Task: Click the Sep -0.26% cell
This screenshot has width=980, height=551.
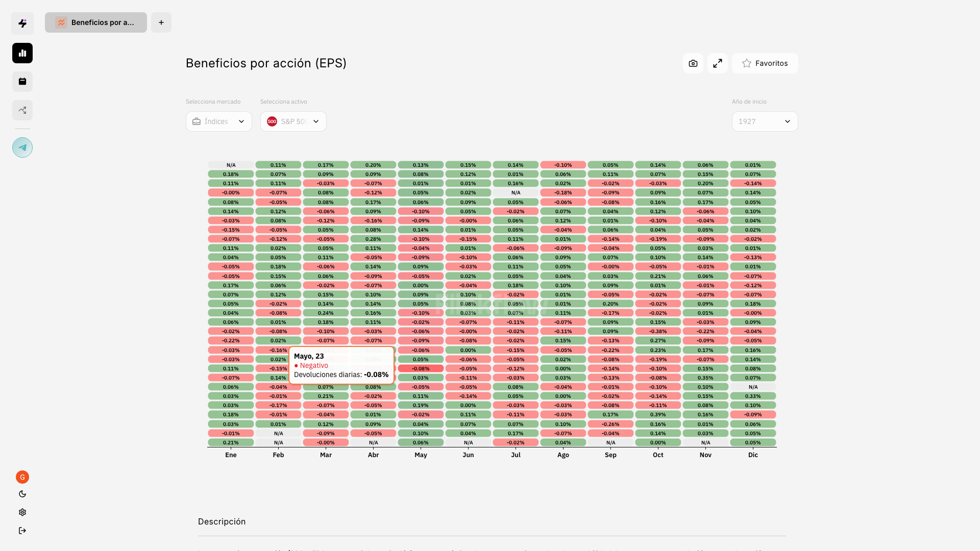Action: click(610, 424)
